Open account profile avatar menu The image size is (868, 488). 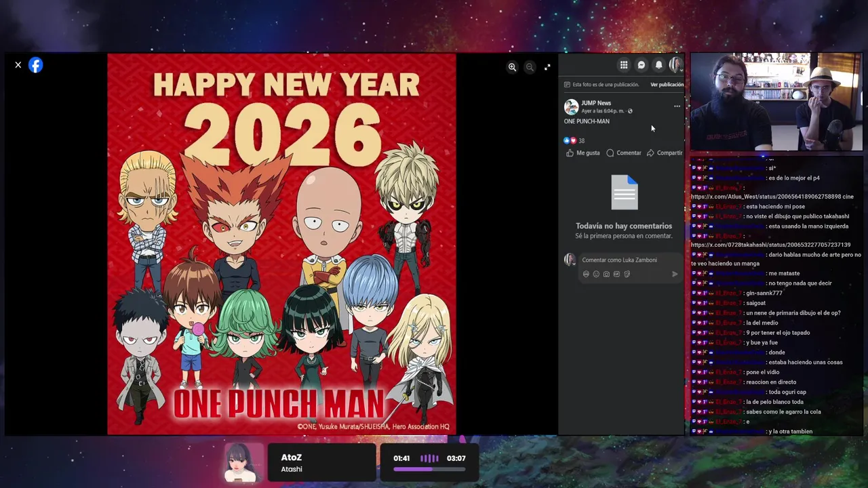(675, 65)
